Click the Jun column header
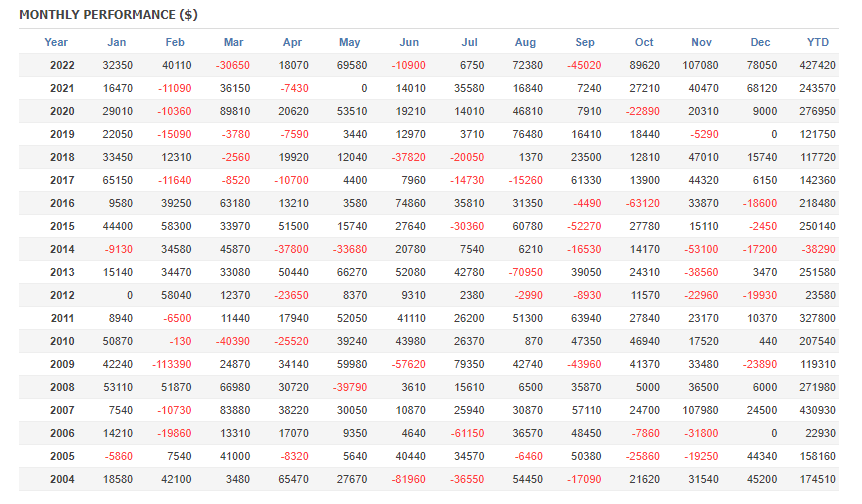 click(409, 42)
